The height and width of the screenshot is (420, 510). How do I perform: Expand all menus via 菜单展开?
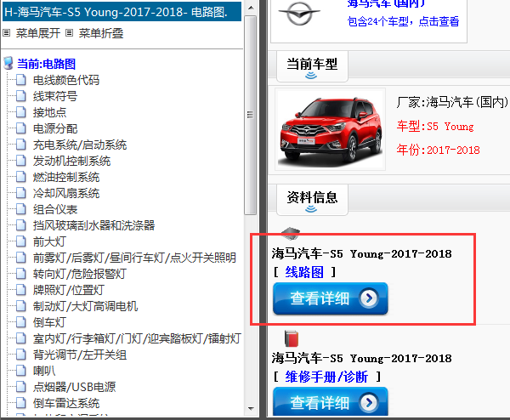[38, 33]
